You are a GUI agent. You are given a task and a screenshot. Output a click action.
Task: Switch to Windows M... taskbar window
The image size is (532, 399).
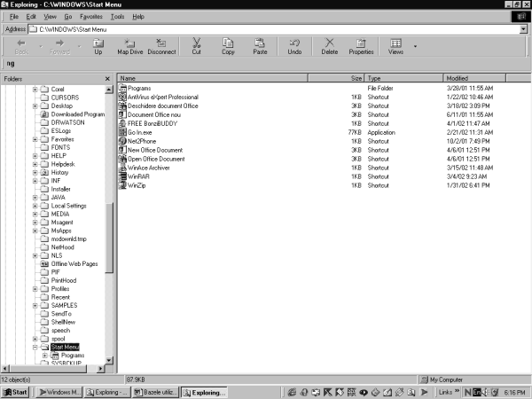(x=59, y=392)
